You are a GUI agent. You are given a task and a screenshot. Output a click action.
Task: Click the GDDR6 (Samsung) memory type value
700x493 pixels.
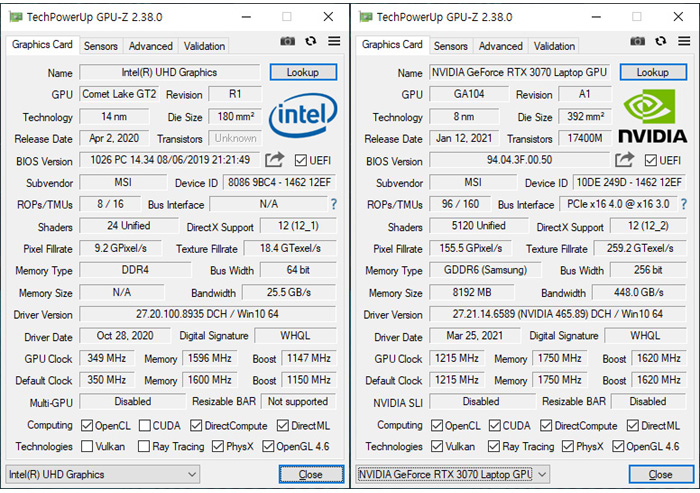485,270
